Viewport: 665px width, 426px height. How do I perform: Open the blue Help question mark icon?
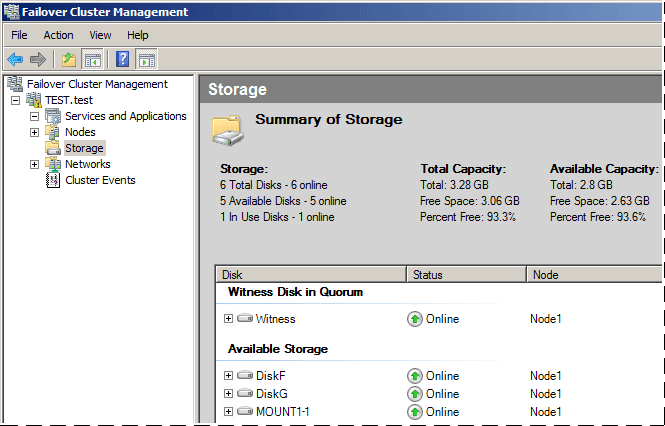click(123, 59)
